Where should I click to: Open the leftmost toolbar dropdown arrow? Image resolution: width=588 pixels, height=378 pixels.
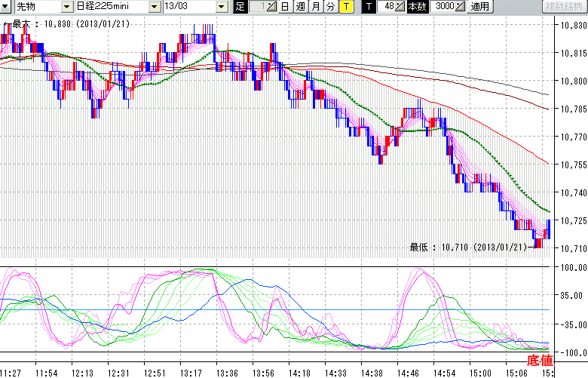click(5, 7)
